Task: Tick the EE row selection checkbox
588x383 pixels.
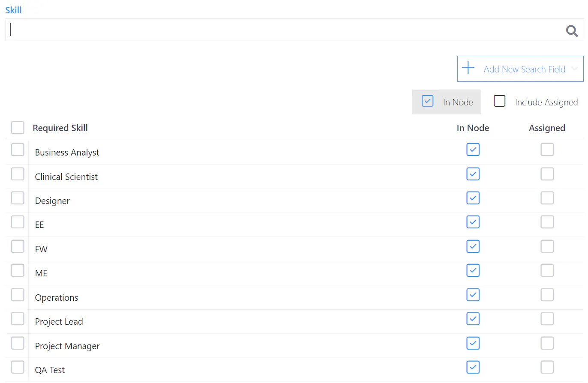Action: (18, 222)
